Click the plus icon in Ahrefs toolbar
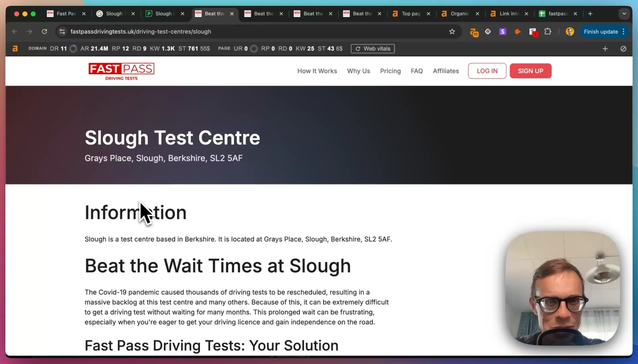This screenshot has width=638, height=364. click(x=605, y=49)
